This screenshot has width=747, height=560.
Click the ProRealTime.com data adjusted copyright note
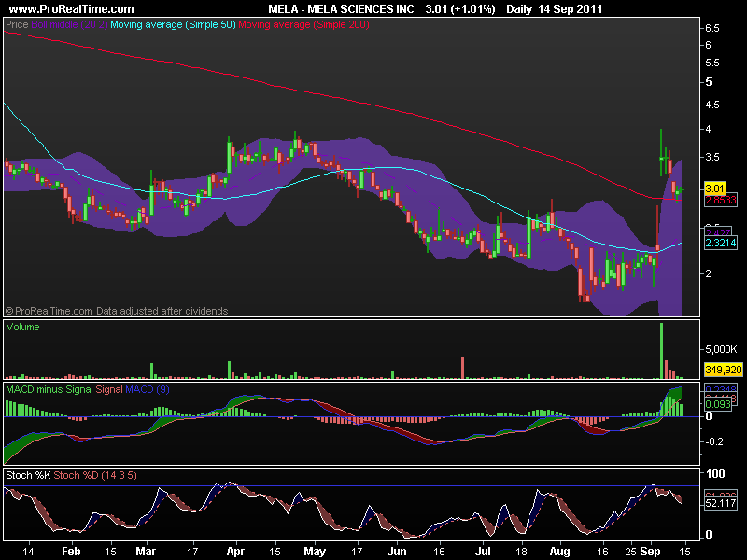[x=117, y=311]
